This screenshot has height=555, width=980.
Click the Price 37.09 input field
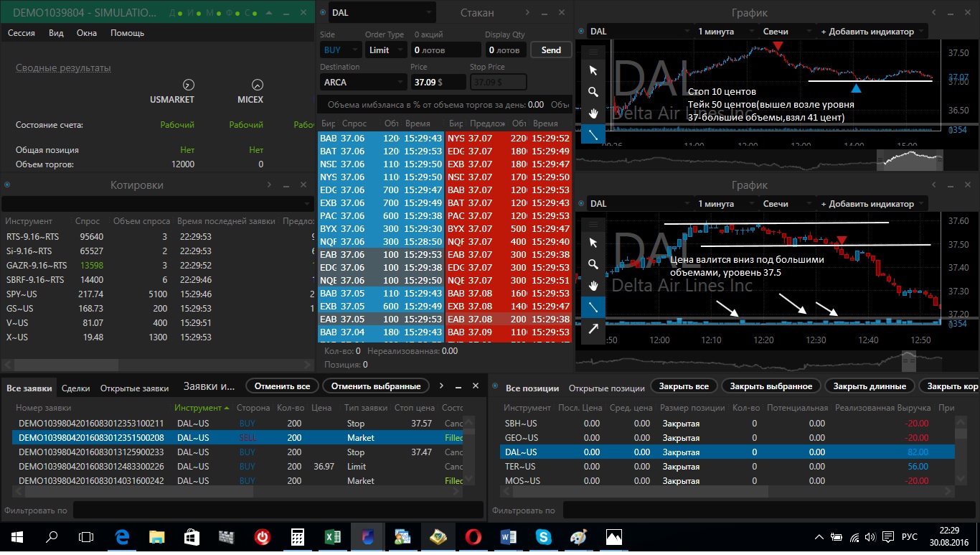click(437, 83)
